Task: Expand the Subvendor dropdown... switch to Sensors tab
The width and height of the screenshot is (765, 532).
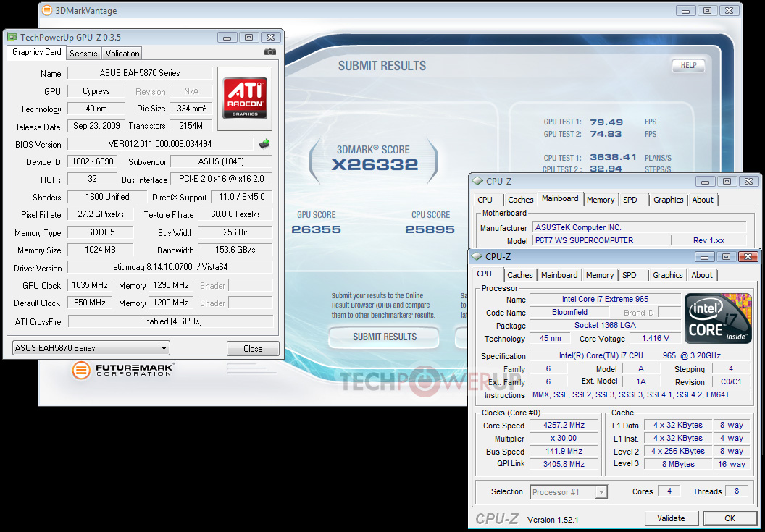Action: (83, 53)
